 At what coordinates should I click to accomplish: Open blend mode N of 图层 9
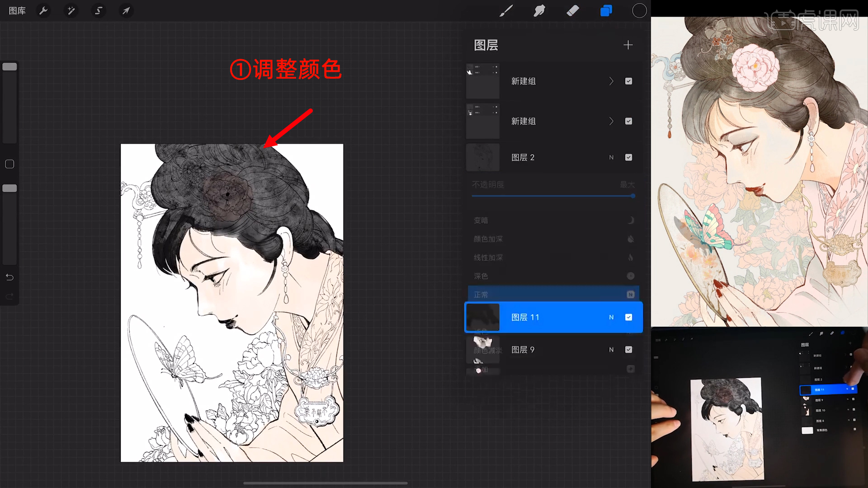(611, 349)
